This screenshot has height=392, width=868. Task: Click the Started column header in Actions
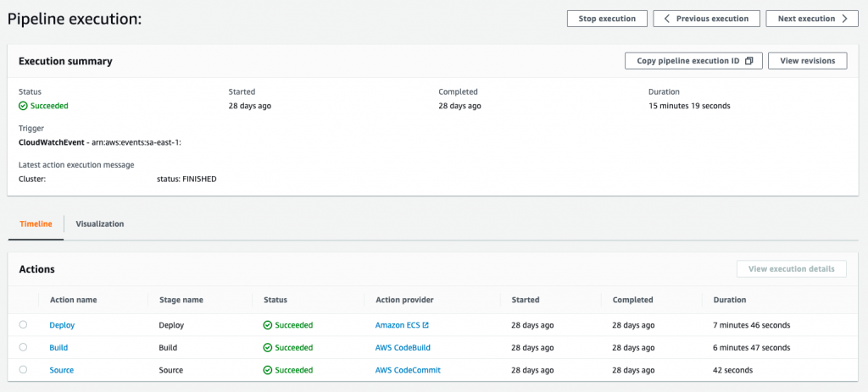click(x=526, y=300)
